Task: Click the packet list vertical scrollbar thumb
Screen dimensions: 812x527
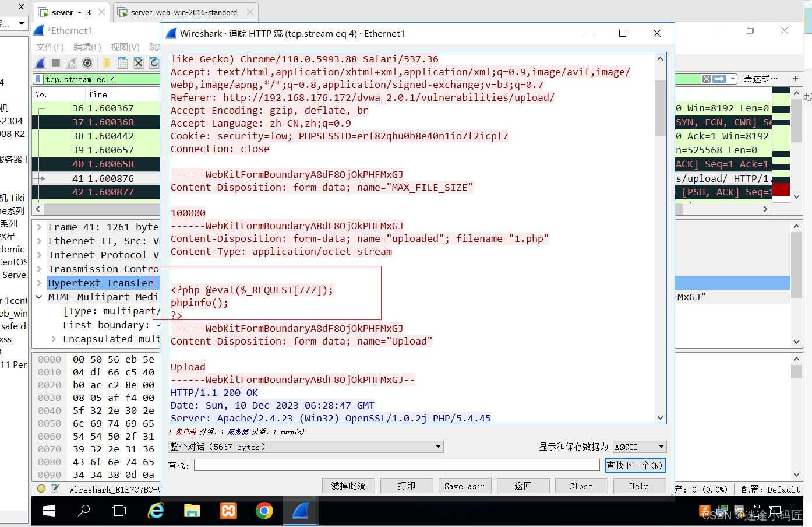Action: pos(796,120)
